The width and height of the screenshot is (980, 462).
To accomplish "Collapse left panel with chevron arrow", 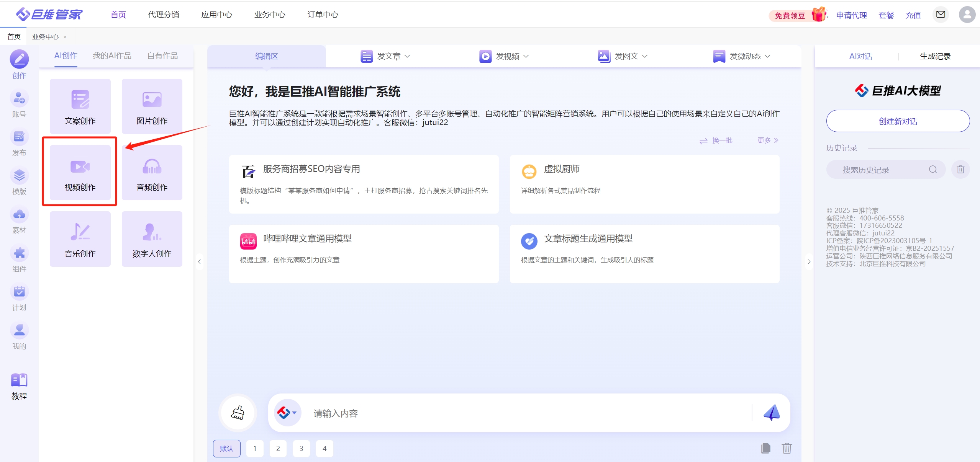I will click(x=199, y=262).
